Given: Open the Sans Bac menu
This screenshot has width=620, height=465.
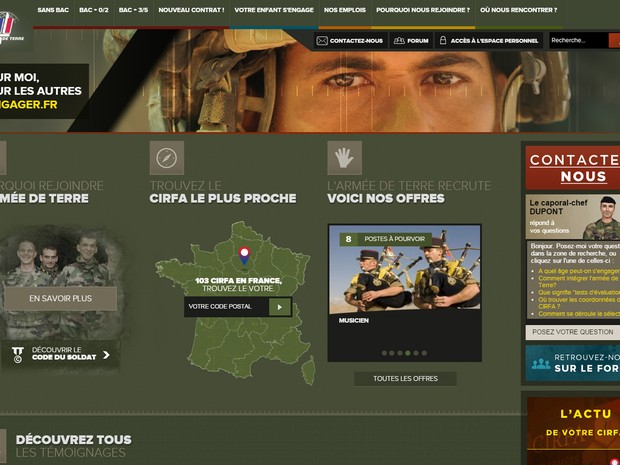Looking at the screenshot, I should 52,10.
